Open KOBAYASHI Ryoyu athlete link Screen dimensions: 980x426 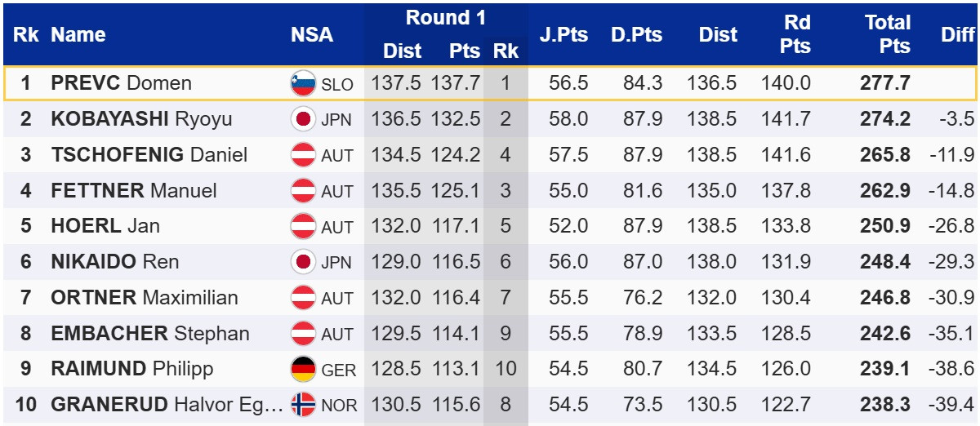tap(141, 119)
